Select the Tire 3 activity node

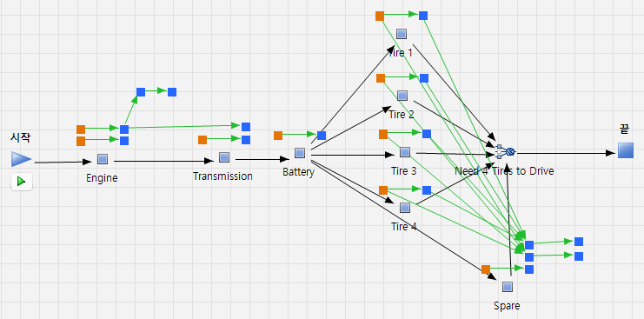[x=404, y=152]
